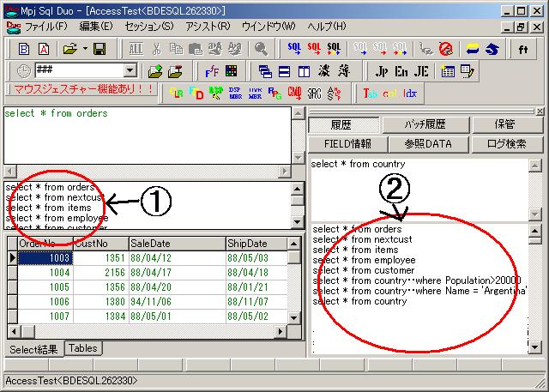This screenshot has height=392, width=549.
Task: Tile windows horizontally icon
Action: 284,71
